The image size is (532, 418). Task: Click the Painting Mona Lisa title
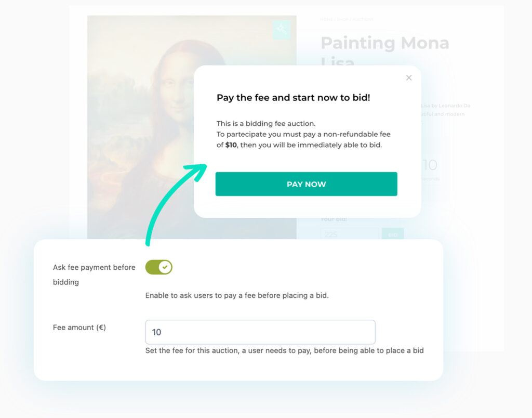[384, 43]
